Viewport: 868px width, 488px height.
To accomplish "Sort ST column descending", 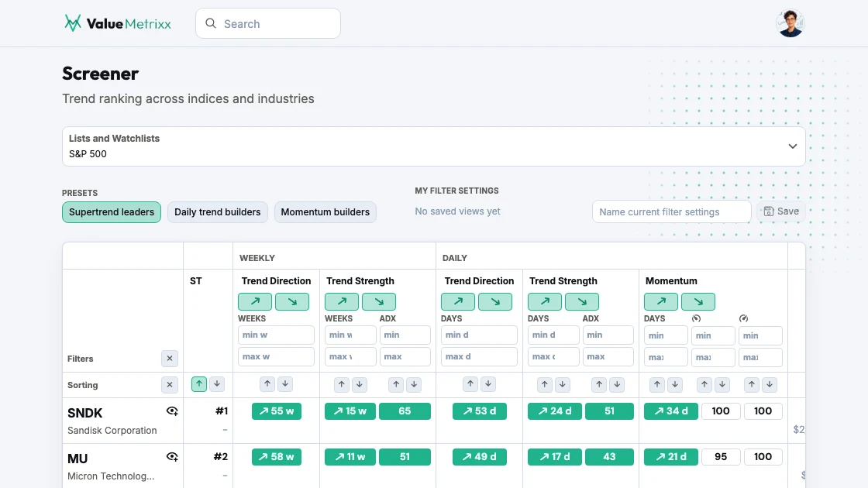I will click(217, 383).
